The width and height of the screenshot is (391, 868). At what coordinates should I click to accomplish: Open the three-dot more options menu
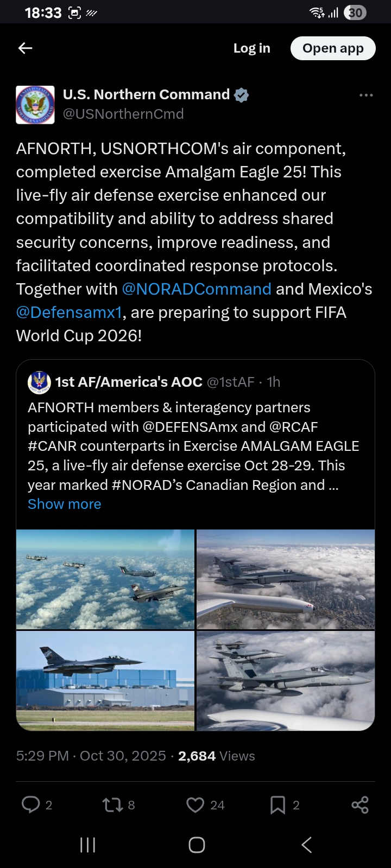tap(366, 95)
